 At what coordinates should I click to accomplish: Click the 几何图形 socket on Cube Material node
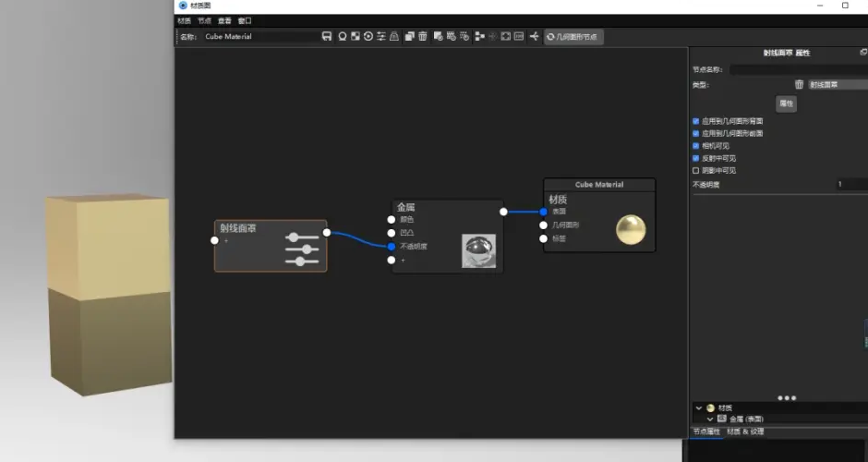point(544,225)
